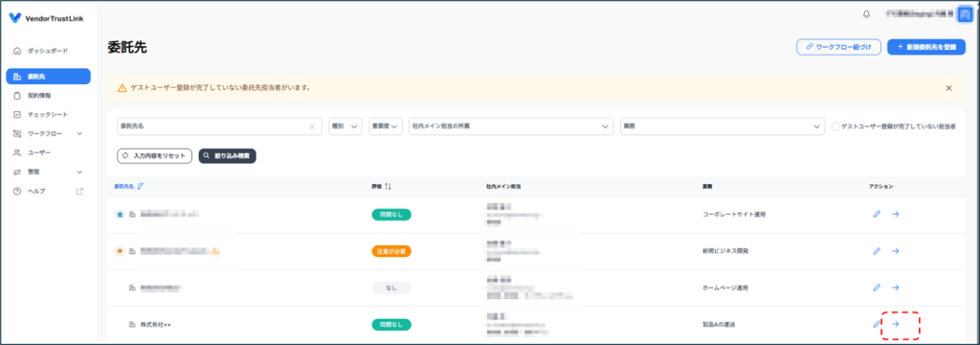Viewport: 980px width, 345px height.
Task: Dismiss the guest user warning banner
Action: [948, 88]
